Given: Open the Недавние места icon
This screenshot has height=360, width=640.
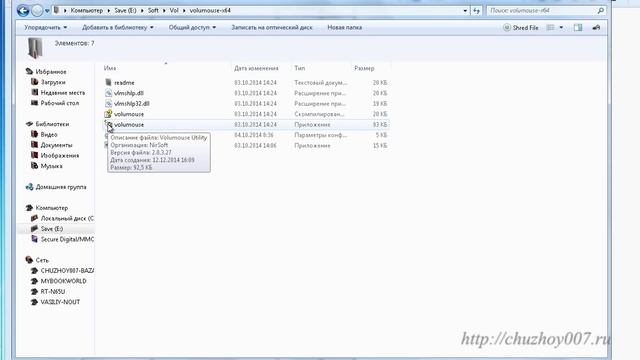Looking at the screenshot, I should (x=35, y=93).
